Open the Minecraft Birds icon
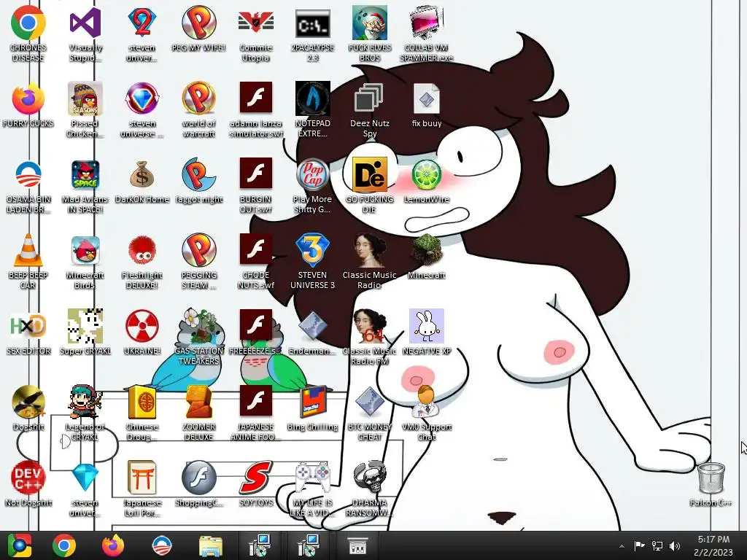Image resolution: width=747 pixels, height=560 pixels. (x=85, y=250)
